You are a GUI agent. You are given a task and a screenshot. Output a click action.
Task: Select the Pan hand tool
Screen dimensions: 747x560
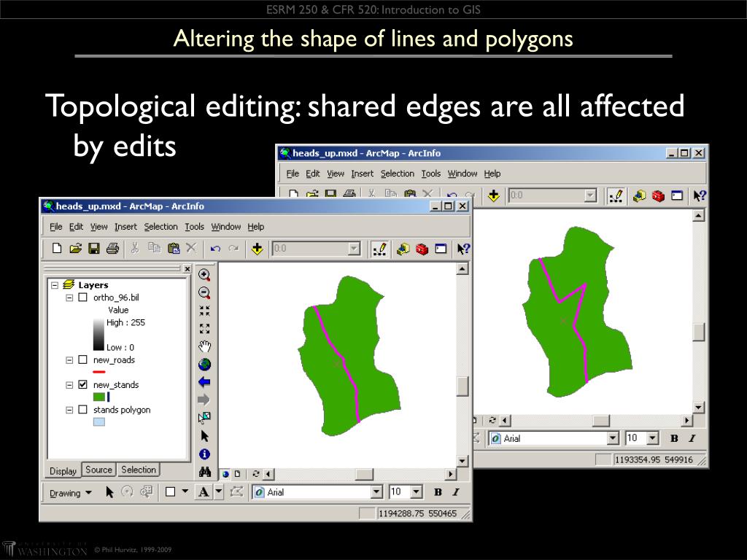[204, 346]
